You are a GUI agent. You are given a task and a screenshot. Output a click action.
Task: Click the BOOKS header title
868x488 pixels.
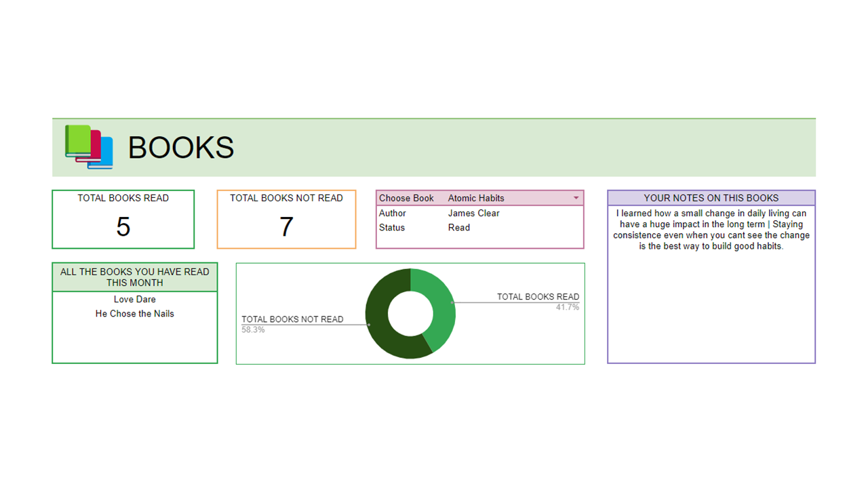(181, 147)
